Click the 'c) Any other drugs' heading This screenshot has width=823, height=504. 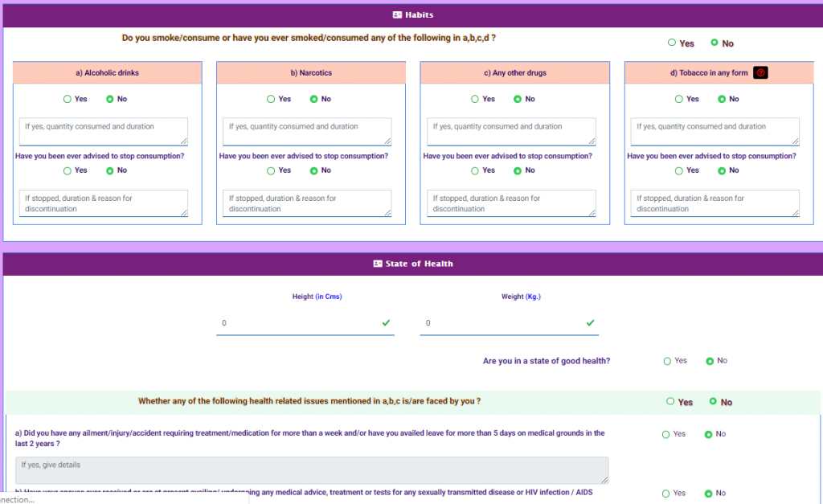click(x=515, y=72)
